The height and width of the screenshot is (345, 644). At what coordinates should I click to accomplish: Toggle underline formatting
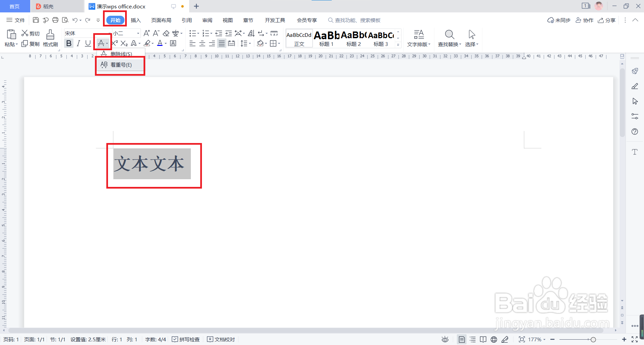(x=88, y=43)
